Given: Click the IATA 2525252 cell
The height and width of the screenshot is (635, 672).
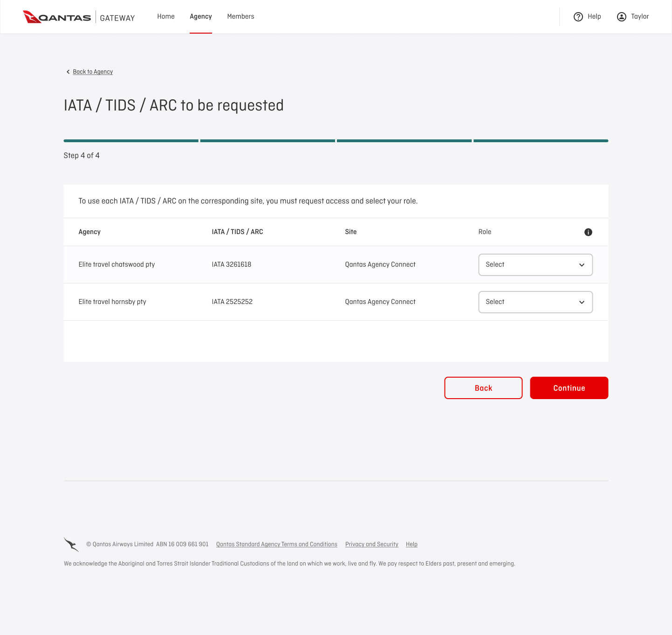Looking at the screenshot, I should [x=232, y=302].
